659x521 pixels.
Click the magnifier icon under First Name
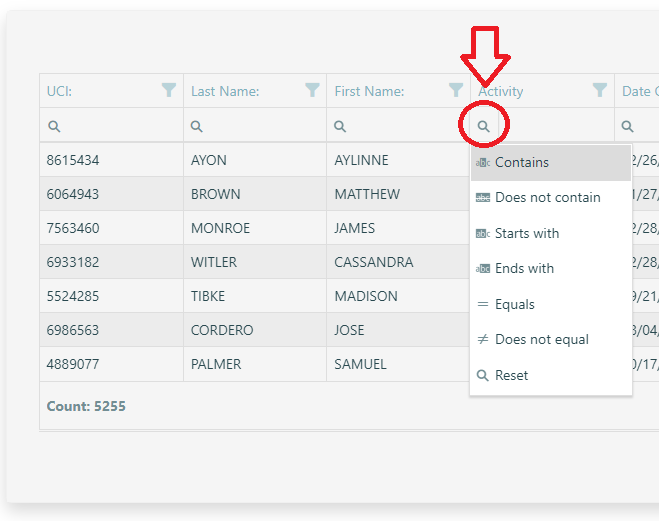coord(340,126)
